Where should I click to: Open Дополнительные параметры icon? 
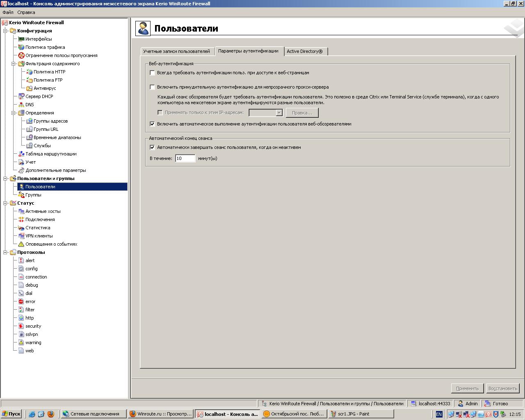tap(21, 170)
